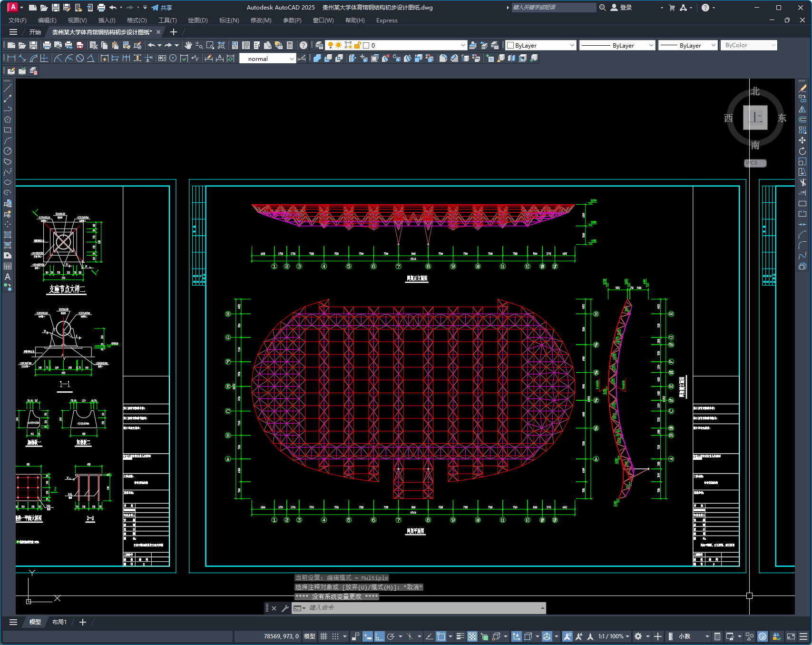Click the 东 direction on ViewCube

782,118
